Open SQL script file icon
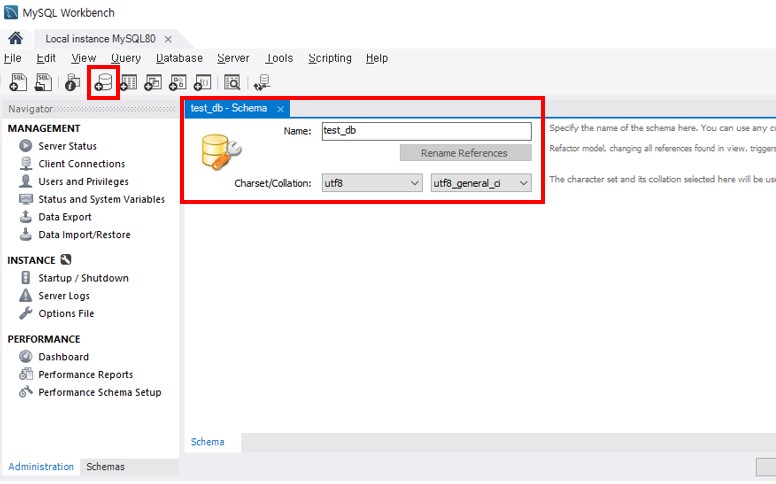The image size is (776, 484). pos(43,82)
